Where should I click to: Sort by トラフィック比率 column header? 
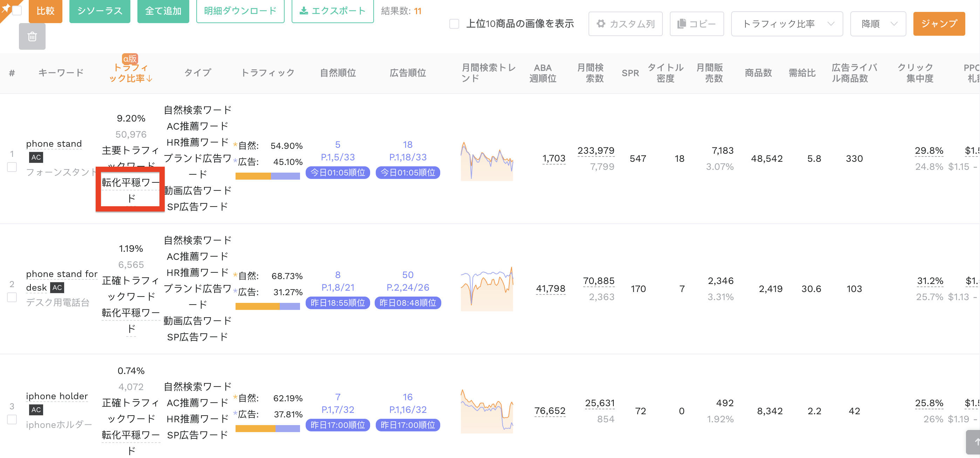click(130, 72)
